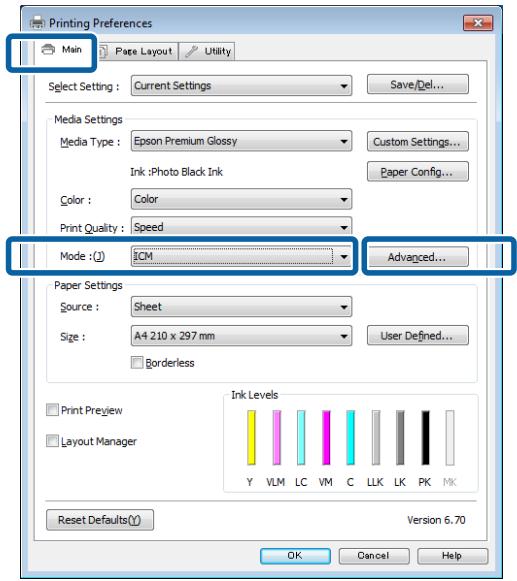Click the Ink Levels group label
The image size is (517, 581).
pyautogui.click(x=255, y=395)
